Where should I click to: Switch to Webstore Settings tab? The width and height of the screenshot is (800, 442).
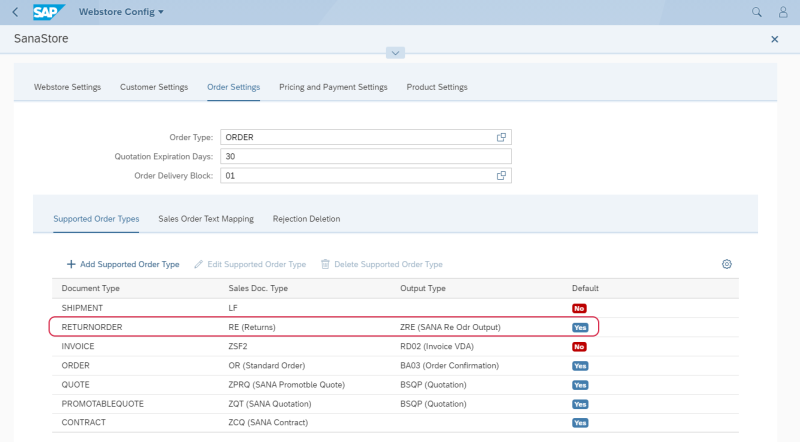point(67,87)
